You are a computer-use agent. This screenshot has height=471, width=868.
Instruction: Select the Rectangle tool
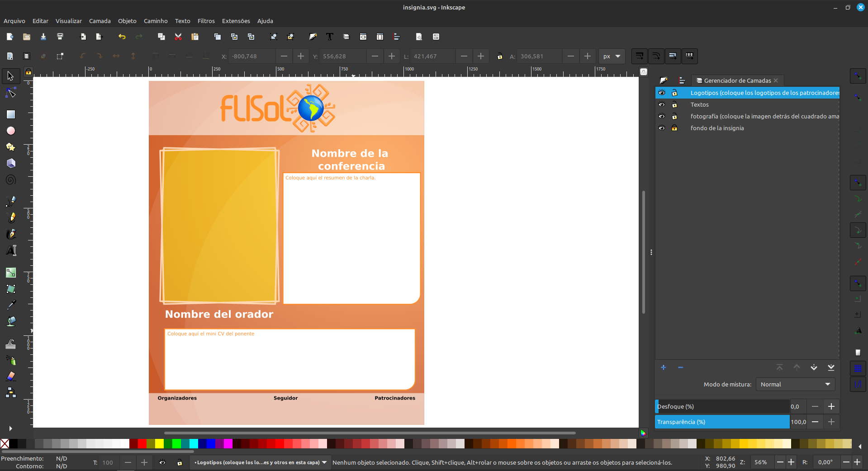pyautogui.click(x=11, y=114)
